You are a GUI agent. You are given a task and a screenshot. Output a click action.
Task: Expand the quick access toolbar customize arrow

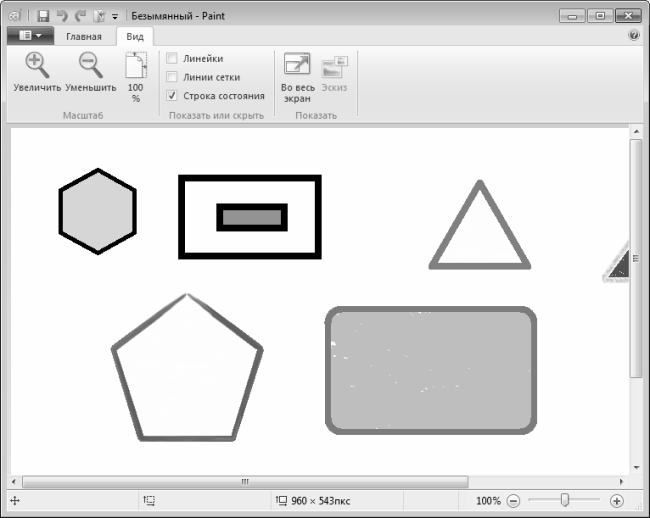pos(115,17)
